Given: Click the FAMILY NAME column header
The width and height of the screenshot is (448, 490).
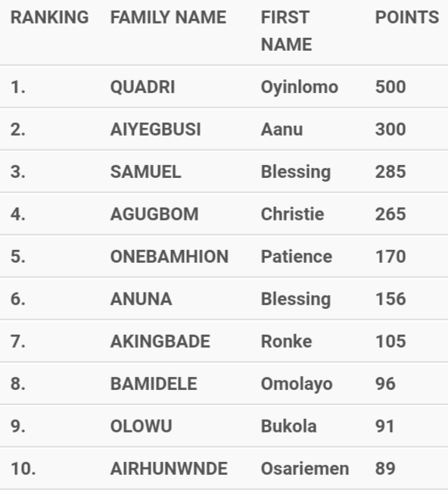Looking at the screenshot, I should (x=168, y=17).
